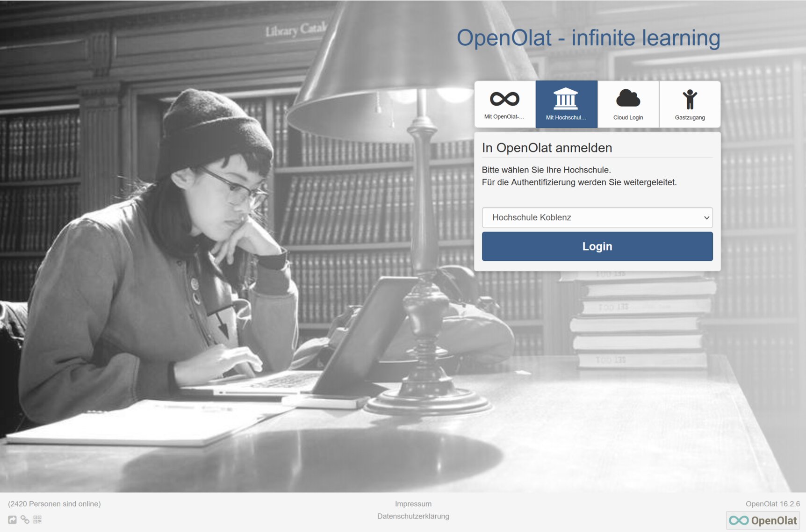Switch to the "Mit OpenOlat-..." tab label

coord(504,117)
